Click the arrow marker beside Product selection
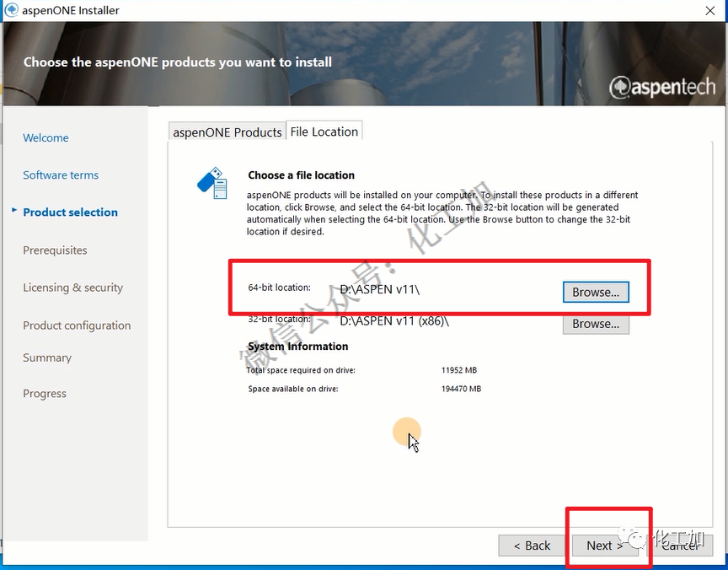 14,211
